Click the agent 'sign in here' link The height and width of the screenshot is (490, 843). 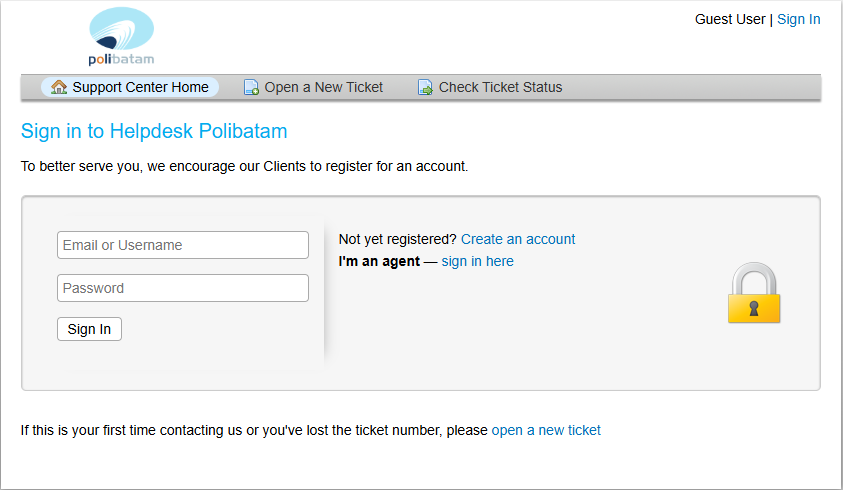point(477,261)
